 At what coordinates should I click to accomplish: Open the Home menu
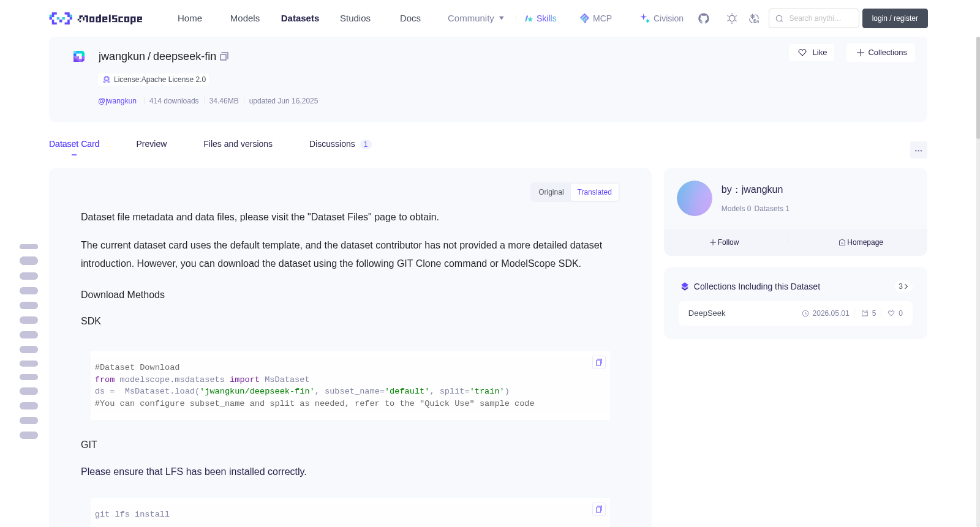pos(190,18)
